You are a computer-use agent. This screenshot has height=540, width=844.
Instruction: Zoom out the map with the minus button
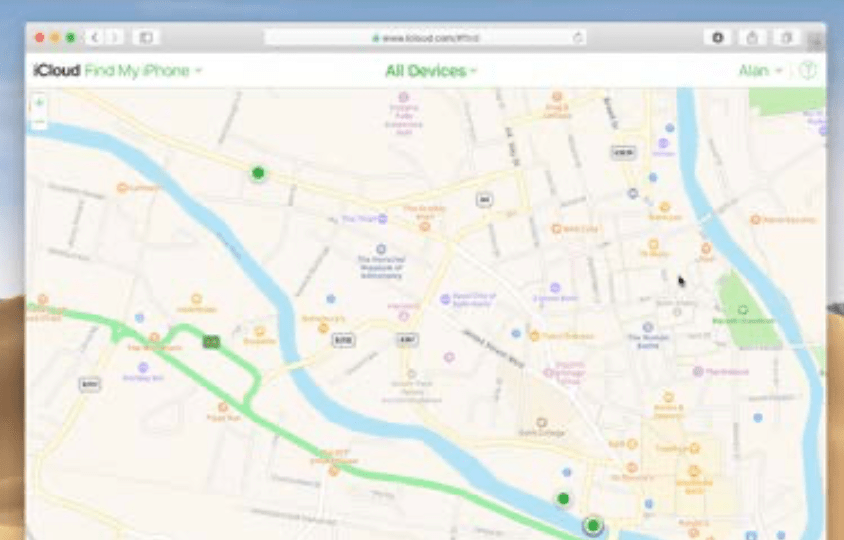pos(39,123)
